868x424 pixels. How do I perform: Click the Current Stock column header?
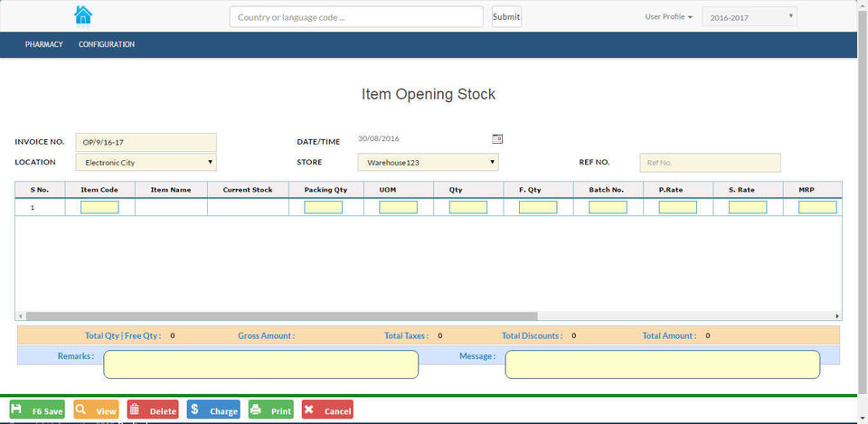tap(248, 189)
